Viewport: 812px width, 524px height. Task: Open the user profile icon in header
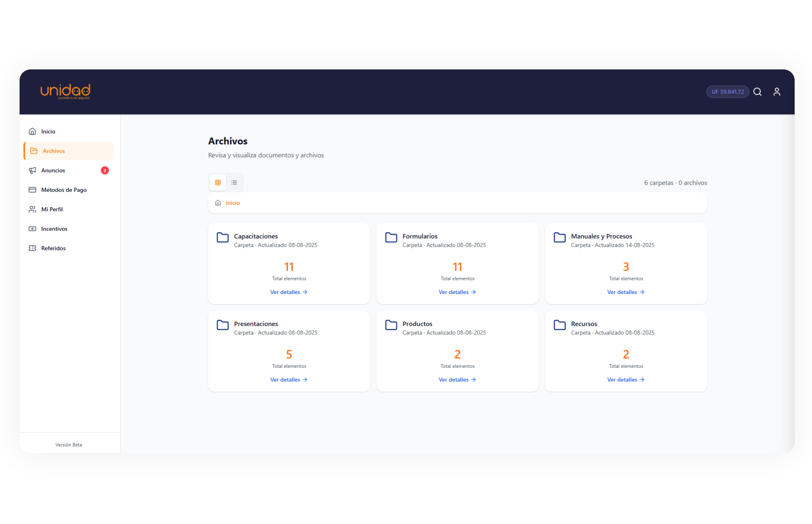[x=777, y=92]
